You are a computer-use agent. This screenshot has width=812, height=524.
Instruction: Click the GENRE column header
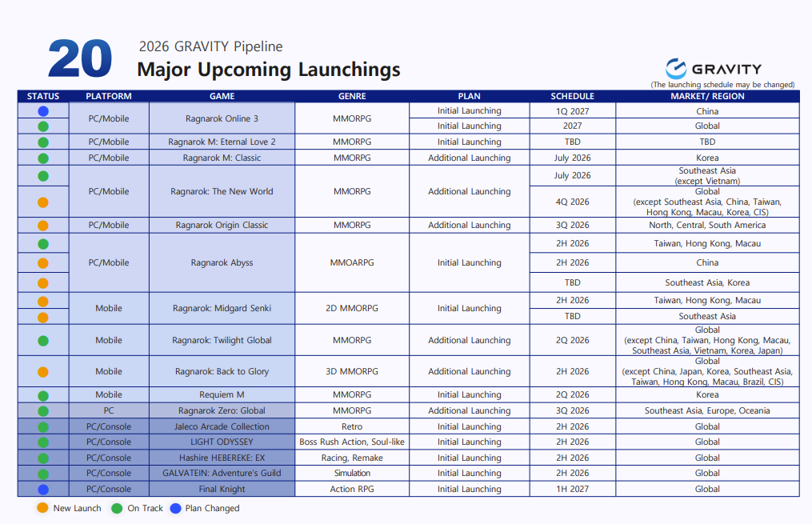352,96
